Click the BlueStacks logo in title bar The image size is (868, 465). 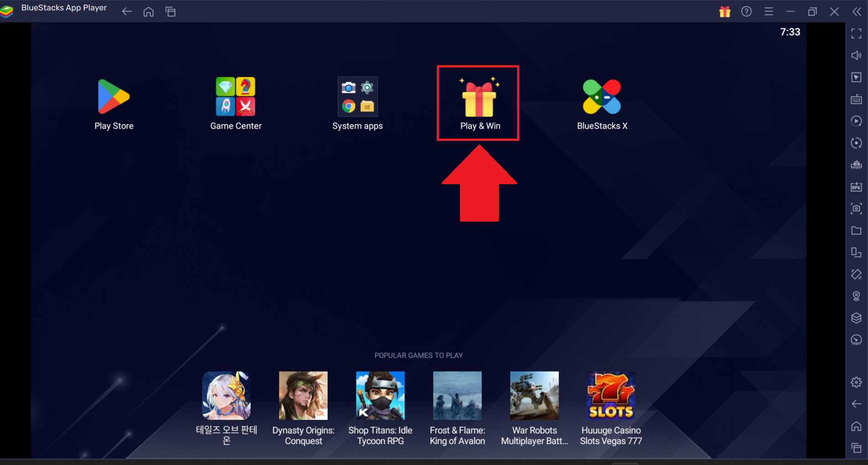tap(7, 11)
